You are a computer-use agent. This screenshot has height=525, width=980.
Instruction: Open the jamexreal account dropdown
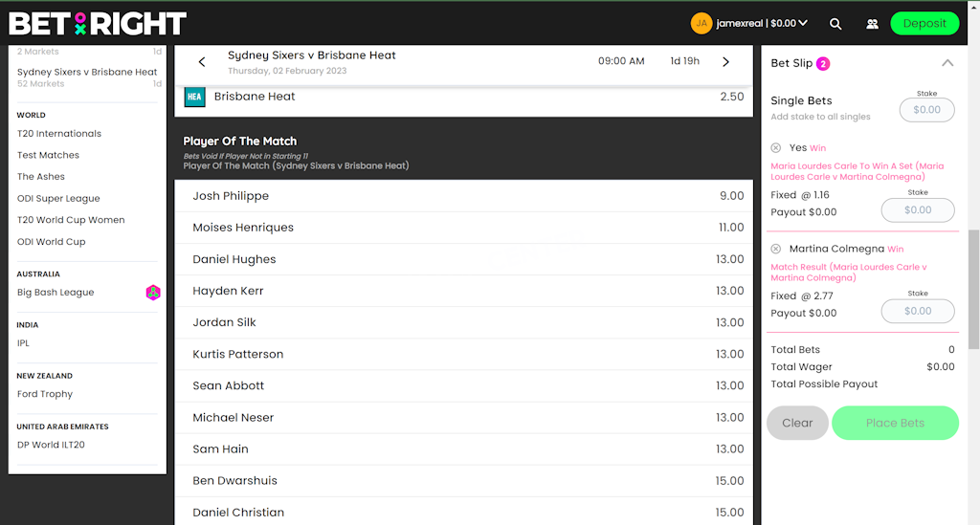pyautogui.click(x=761, y=23)
